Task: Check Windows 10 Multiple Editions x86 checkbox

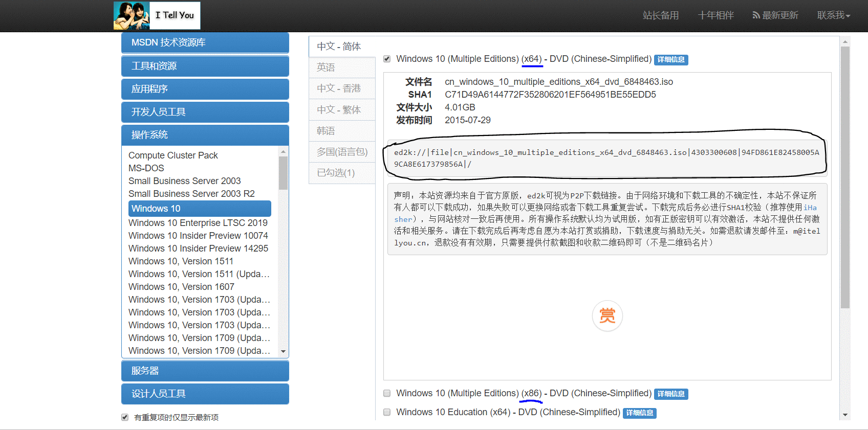Action: (387, 393)
